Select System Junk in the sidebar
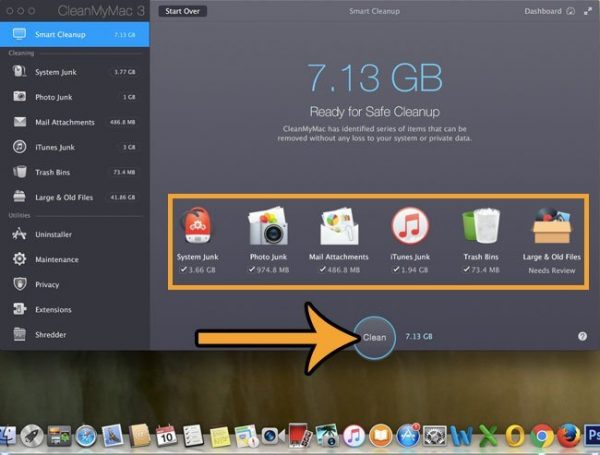This screenshot has width=600, height=455. pos(75,72)
